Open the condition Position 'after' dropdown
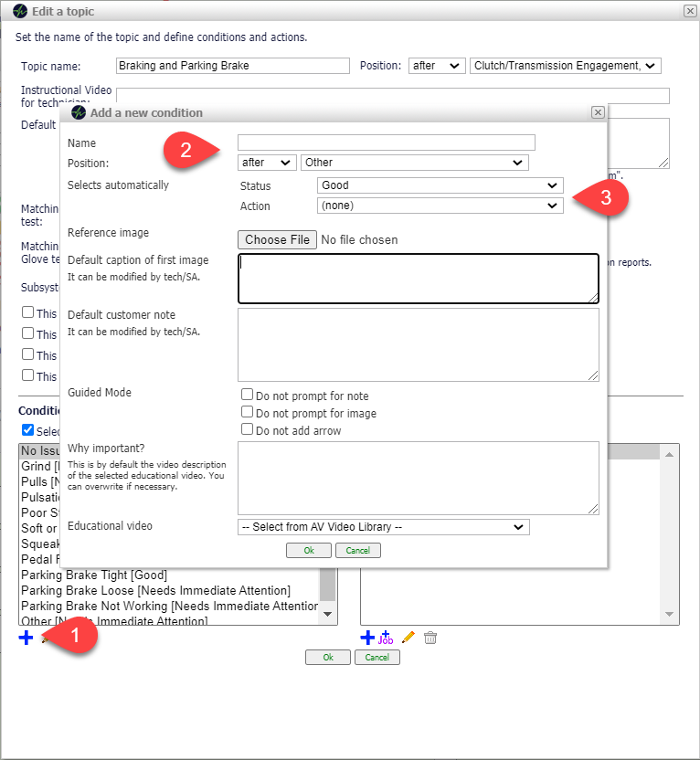The height and width of the screenshot is (760, 700). 267,163
